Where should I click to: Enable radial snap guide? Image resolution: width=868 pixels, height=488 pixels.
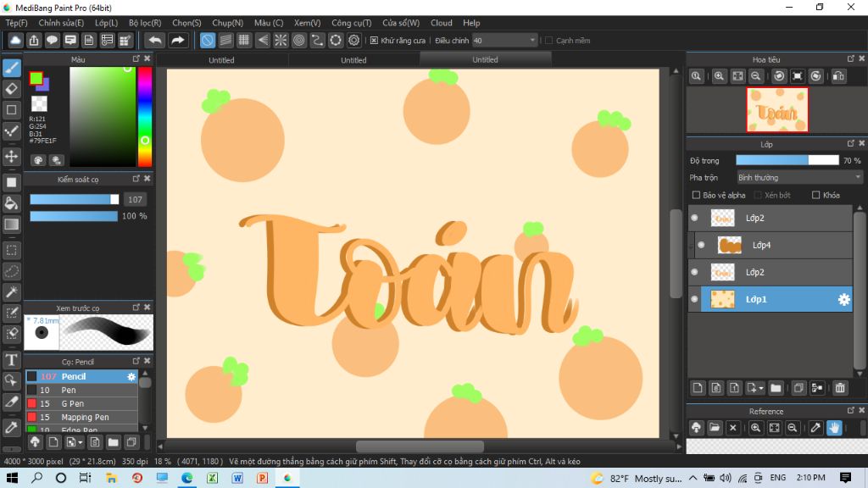tap(281, 41)
